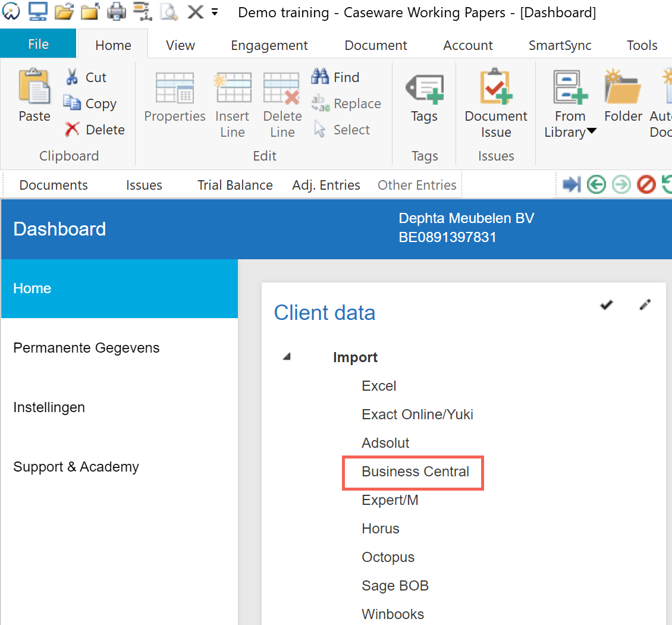Viewport: 672px width, 625px height.
Task: Click the Replace button
Action: [x=346, y=103]
